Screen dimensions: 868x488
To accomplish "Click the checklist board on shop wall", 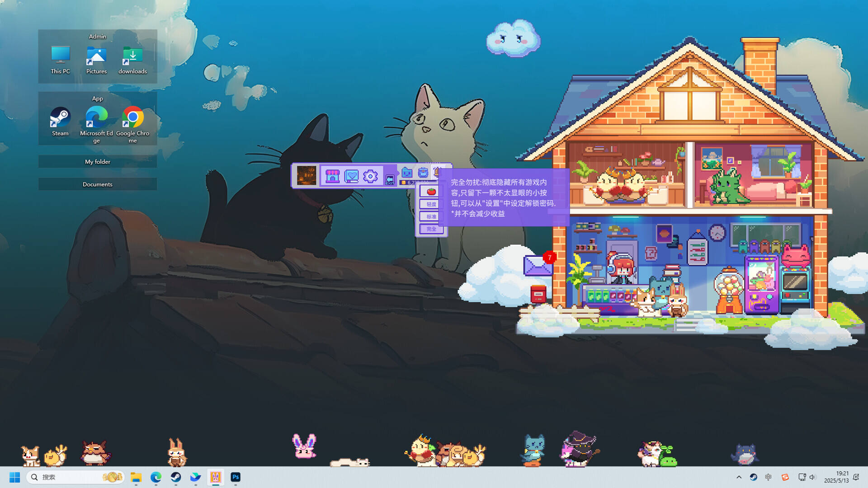I will click(x=697, y=249).
